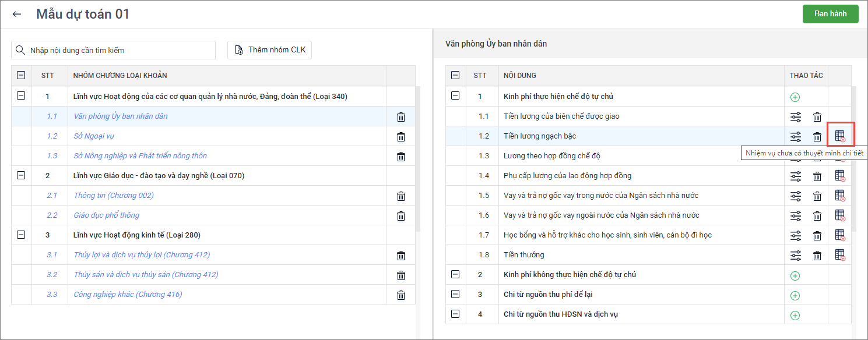The height and width of the screenshot is (340, 868).
Task: Delete Giáo dục phổ thông entry
Action: pos(401,216)
